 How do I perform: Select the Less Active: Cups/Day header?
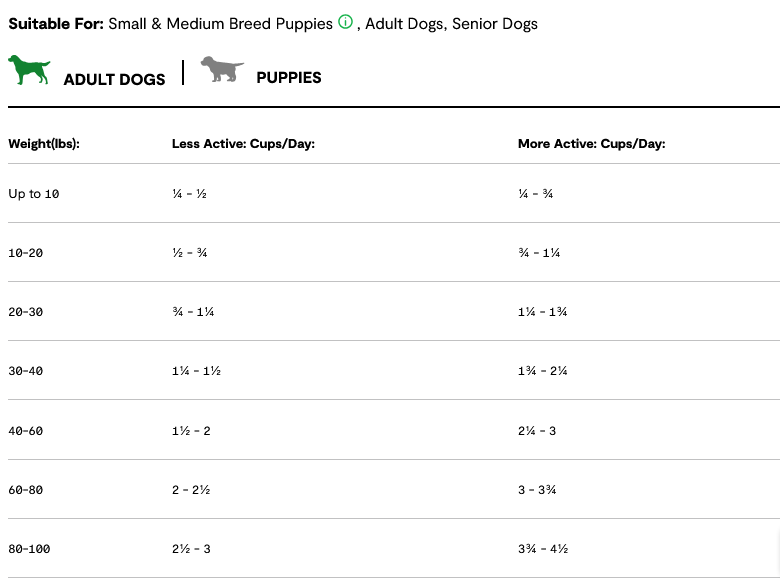coord(243,144)
